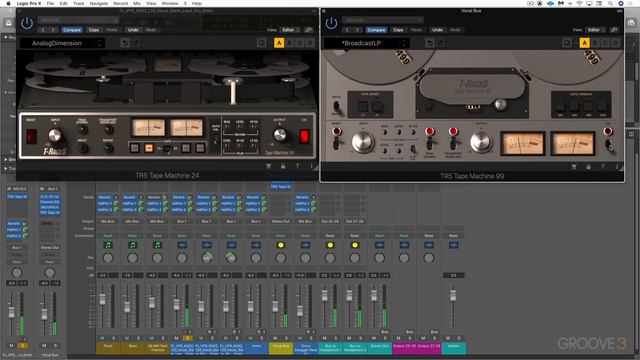Screen dimensions: 640x360
Task: Mute the Master channel strip
Action: [448, 338]
